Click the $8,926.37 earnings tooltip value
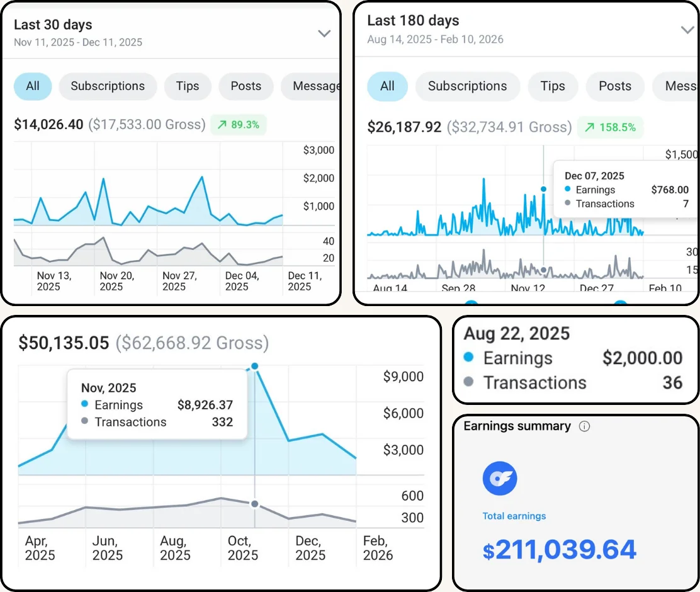Image resolution: width=700 pixels, height=592 pixels. click(x=205, y=405)
